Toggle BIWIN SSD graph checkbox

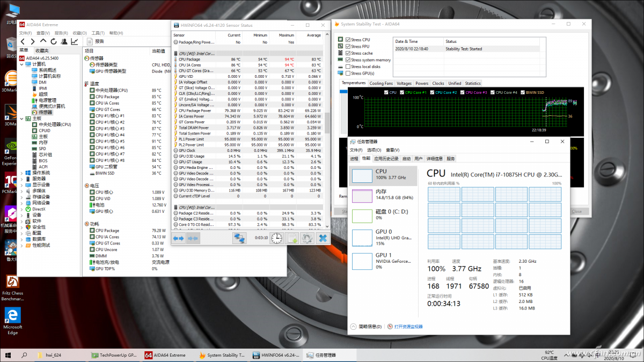[522, 92]
